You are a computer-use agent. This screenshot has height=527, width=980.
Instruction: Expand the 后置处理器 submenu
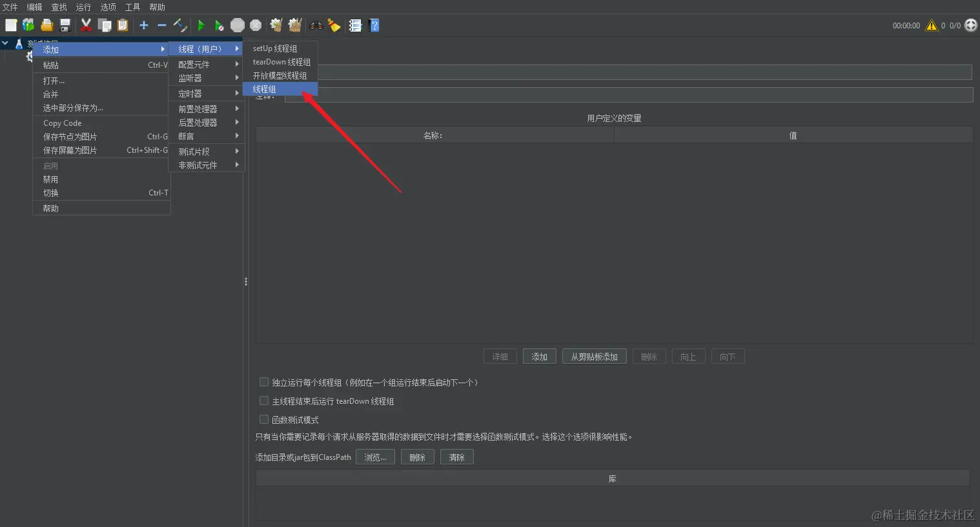coord(205,123)
